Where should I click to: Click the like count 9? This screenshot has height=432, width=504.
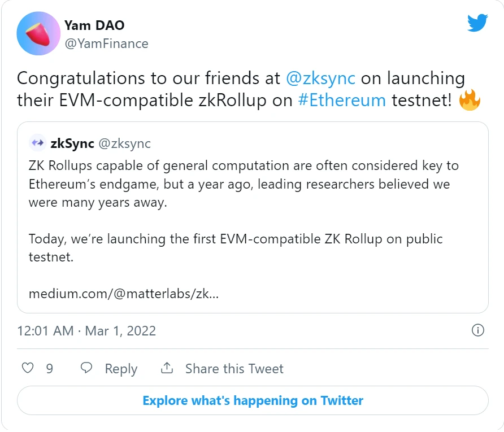tap(50, 368)
